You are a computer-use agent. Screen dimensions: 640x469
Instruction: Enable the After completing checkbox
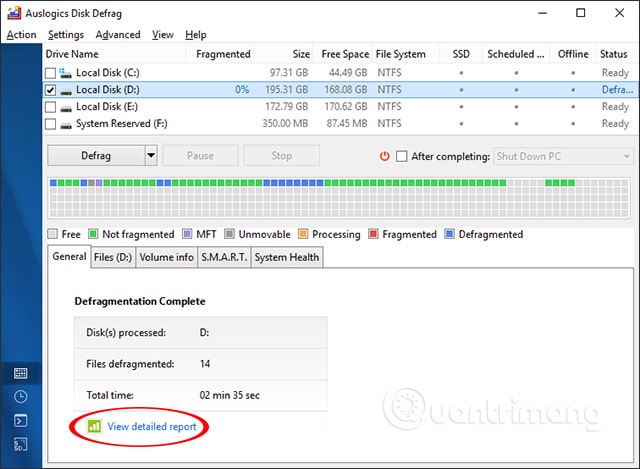pyautogui.click(x=402, y=156)
